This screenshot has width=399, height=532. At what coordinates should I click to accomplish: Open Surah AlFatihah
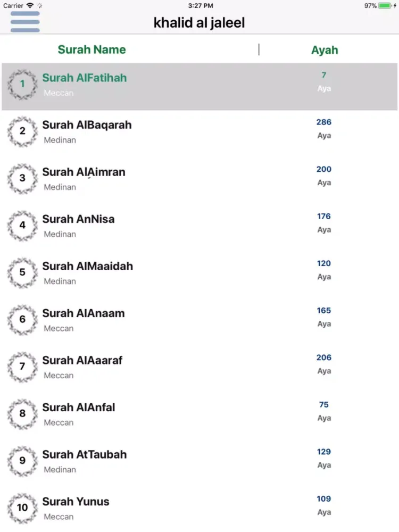[x=85, y=78]
